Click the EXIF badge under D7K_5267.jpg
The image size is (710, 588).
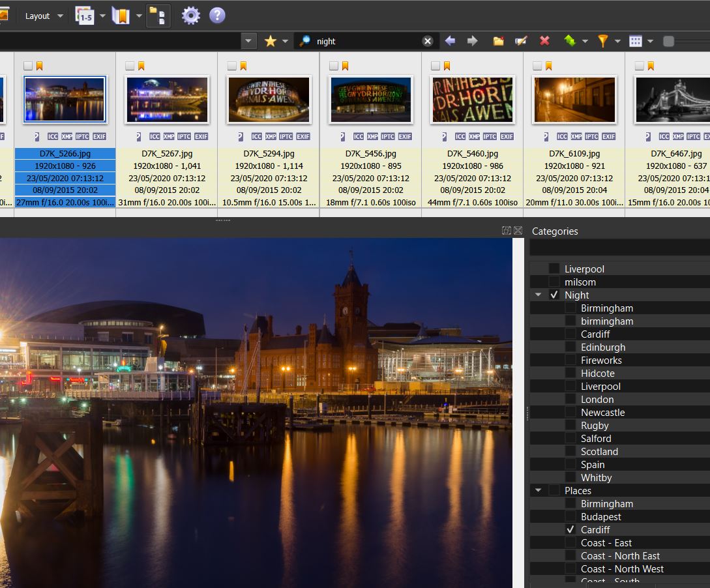pyautogui.click(x=201, y=136)
